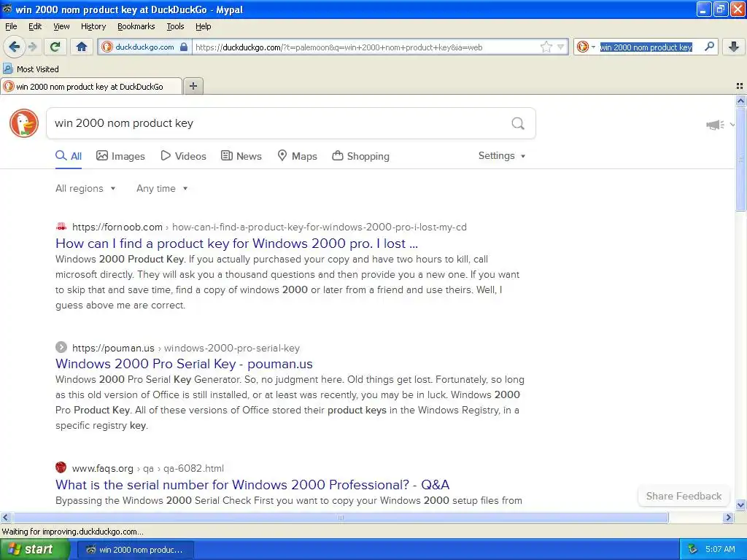Click the padlock site identity icon
Image resolution: width=747 pixels, height=560 pixels.
tap(184, 47)
